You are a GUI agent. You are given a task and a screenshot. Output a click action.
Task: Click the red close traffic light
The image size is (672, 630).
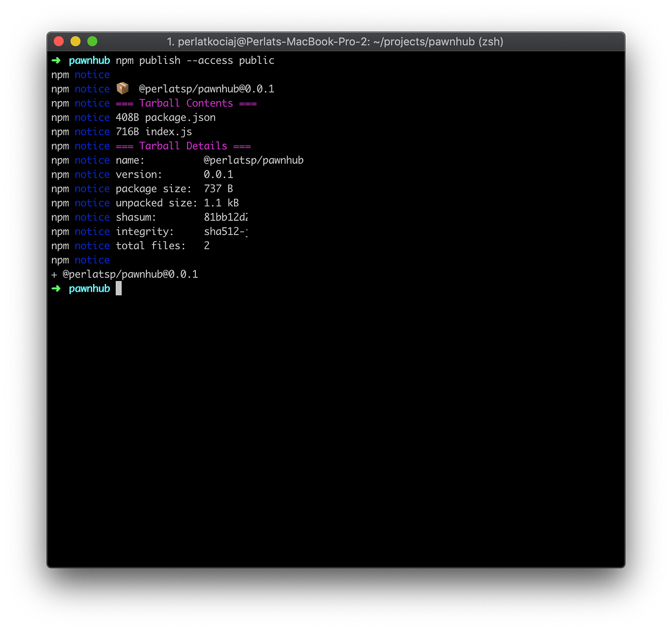tap(58, 41)
